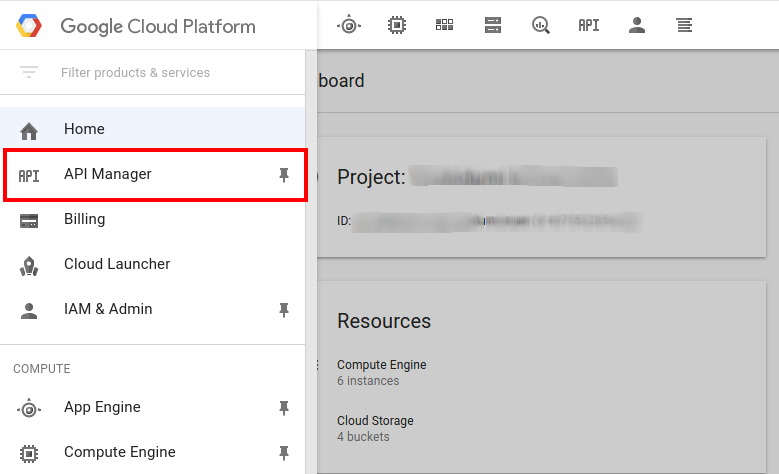Open Compute Engine under the Compute section
779x474 pixels.
153,452
